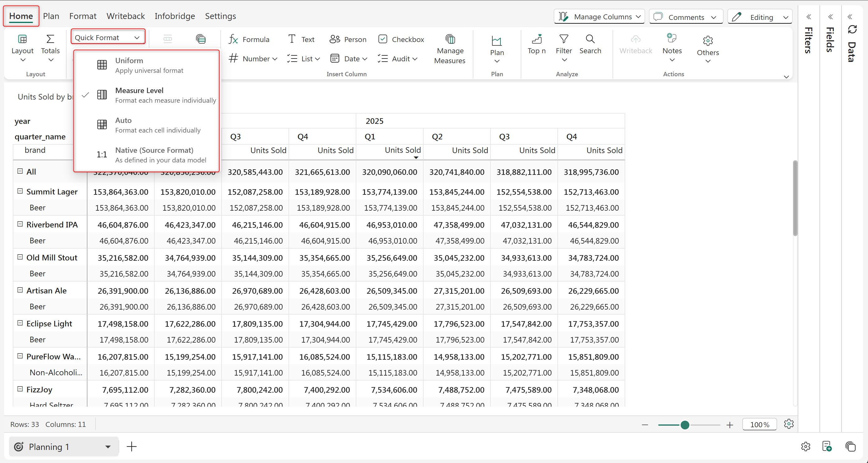Switch to the Writeback ribbon tab
The width and height of the screenshot is (868, 463).
click(125, 16)
